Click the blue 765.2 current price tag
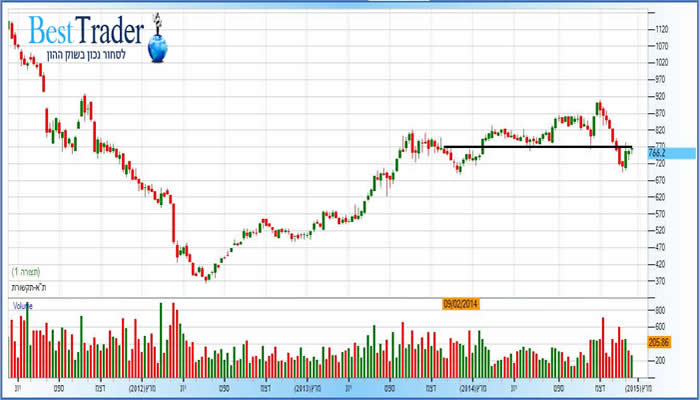This screenshot has width=700, height=400. pyautogui.click(x=658, y=153)
